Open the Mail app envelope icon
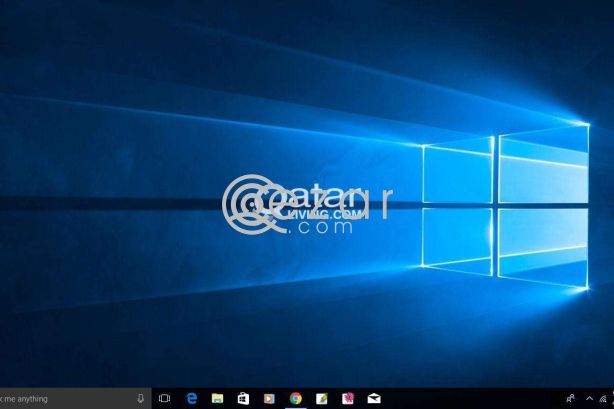 [x=373, y=398]
